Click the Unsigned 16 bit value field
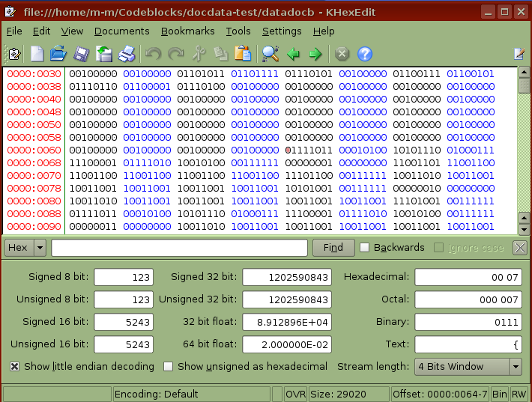Viewport: 532px width, 402px height. 124,344
